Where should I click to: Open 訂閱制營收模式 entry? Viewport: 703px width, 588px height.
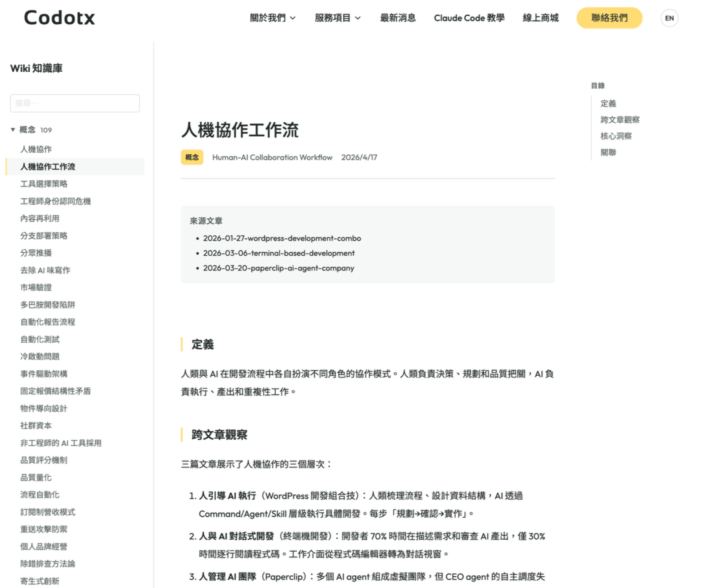pos(47,512)
